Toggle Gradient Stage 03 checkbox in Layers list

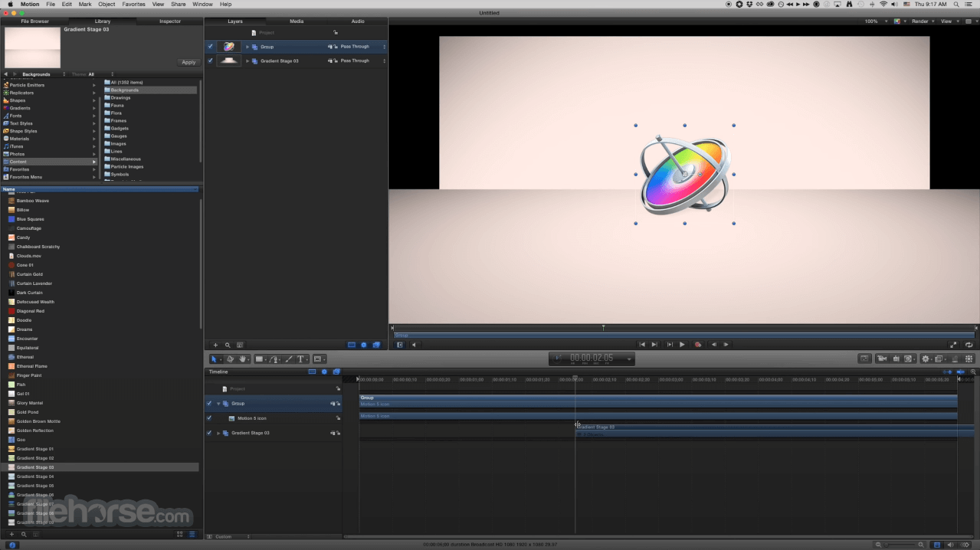coord(210,61)
